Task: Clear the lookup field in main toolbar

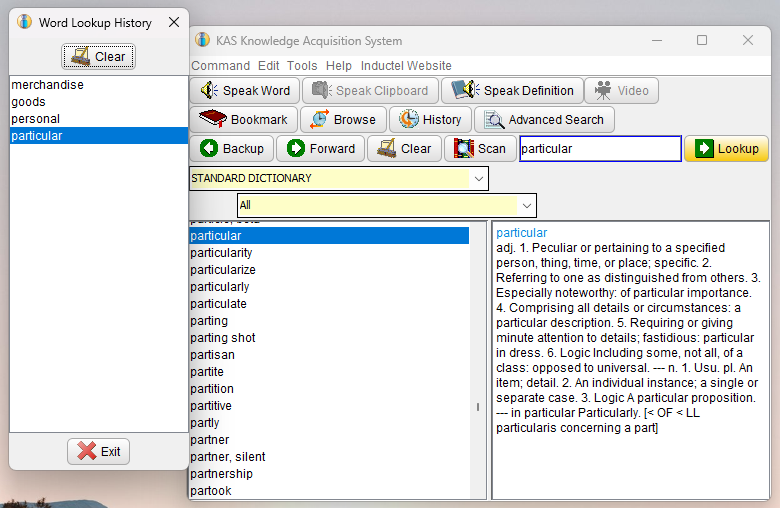Action: [404, 148]
